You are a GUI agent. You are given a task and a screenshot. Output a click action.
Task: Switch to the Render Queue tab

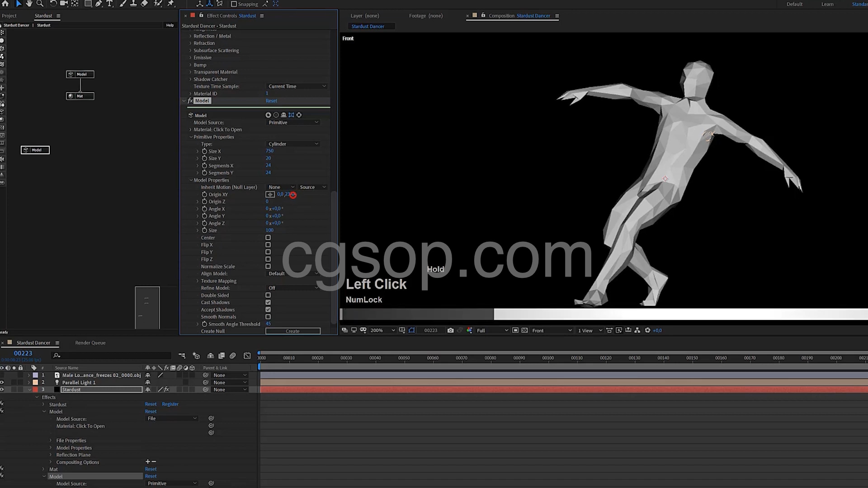90,343
